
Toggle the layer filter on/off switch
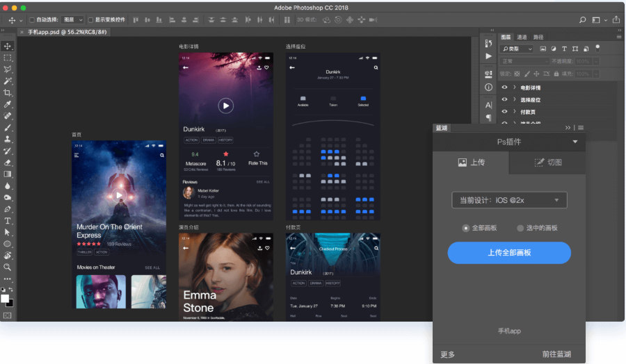[x=597, y=48]
